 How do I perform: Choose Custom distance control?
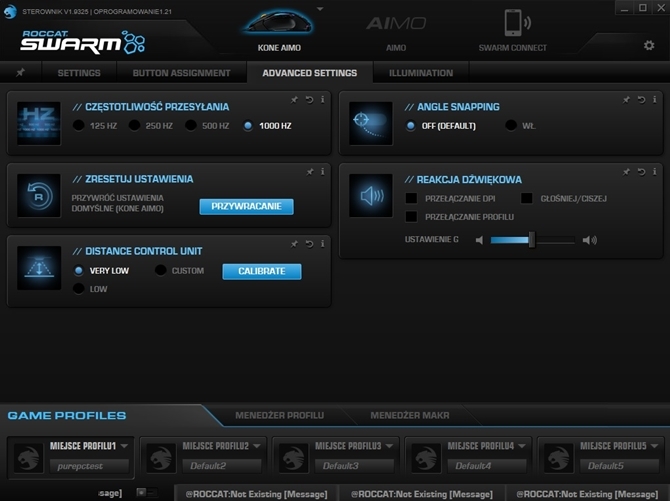pos(161,271)
